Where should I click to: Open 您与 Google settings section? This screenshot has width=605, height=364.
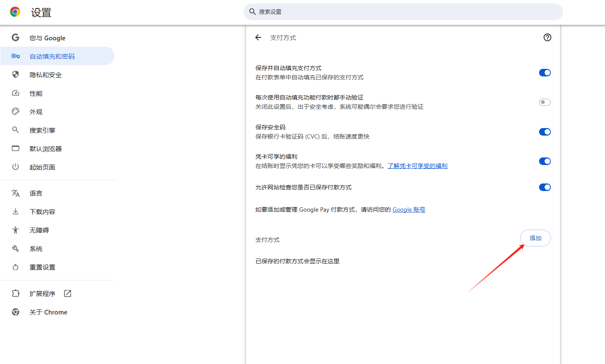58,38
